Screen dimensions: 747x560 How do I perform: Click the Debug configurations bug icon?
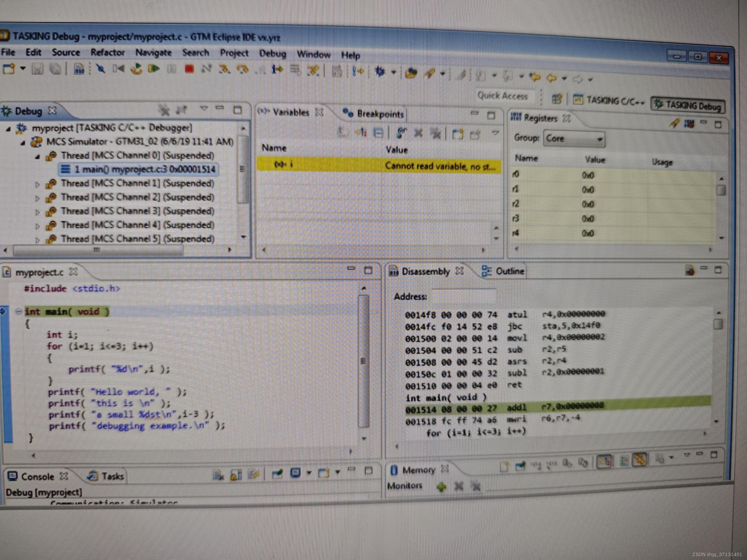pyautogui.click(x=380, y=72)
